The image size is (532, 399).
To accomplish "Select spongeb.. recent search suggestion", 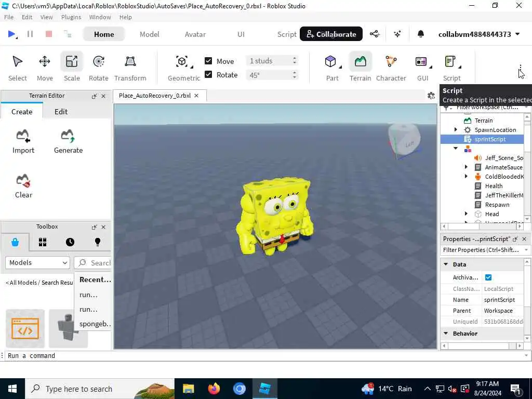I will [x=95, y=324].
